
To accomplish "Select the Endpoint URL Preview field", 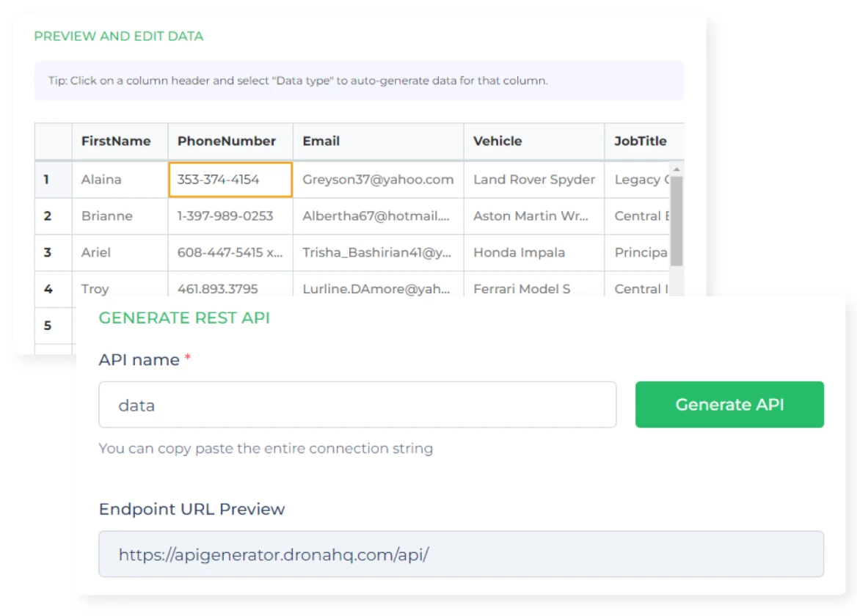I will (461, 554).
